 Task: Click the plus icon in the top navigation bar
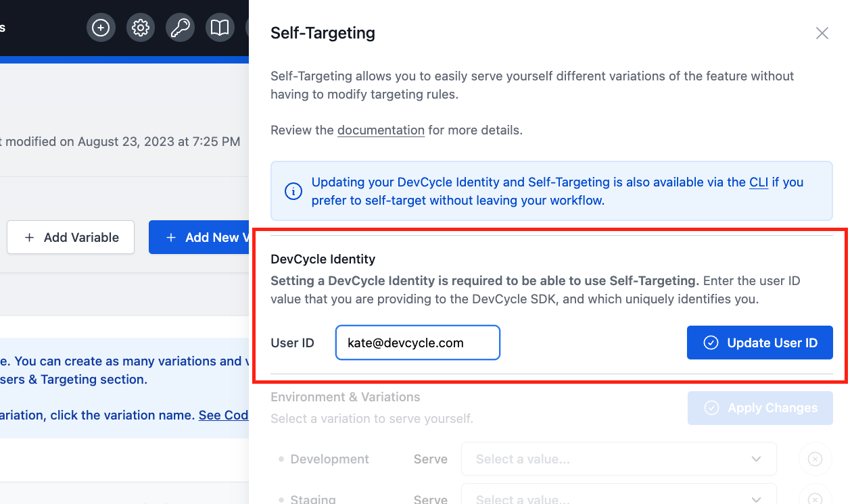101,27
